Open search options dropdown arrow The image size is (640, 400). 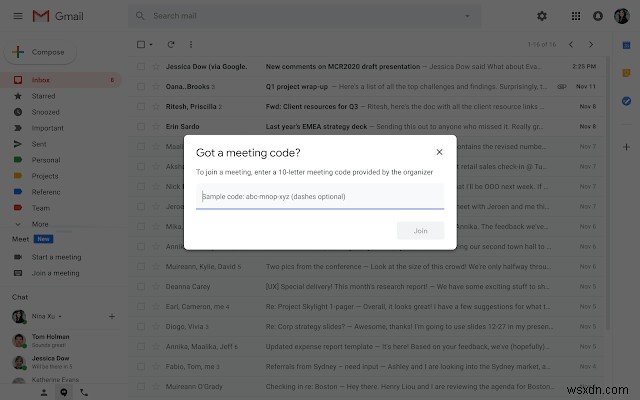(x=467, y=16)
